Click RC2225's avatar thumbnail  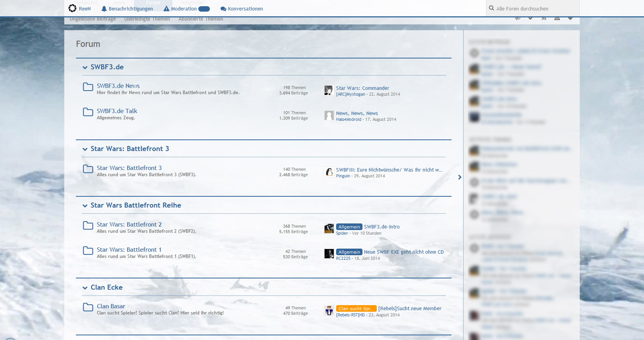[329, 254]
